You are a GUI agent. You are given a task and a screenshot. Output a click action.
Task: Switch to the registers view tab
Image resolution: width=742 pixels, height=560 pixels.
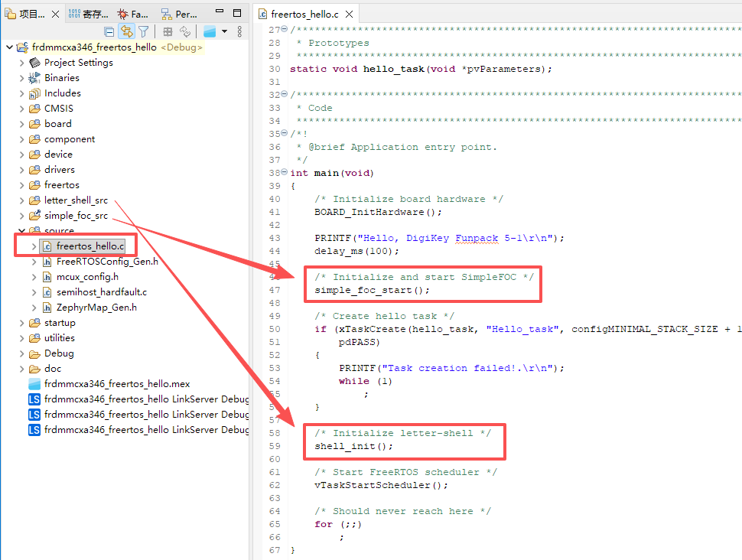tap(89, 14)
